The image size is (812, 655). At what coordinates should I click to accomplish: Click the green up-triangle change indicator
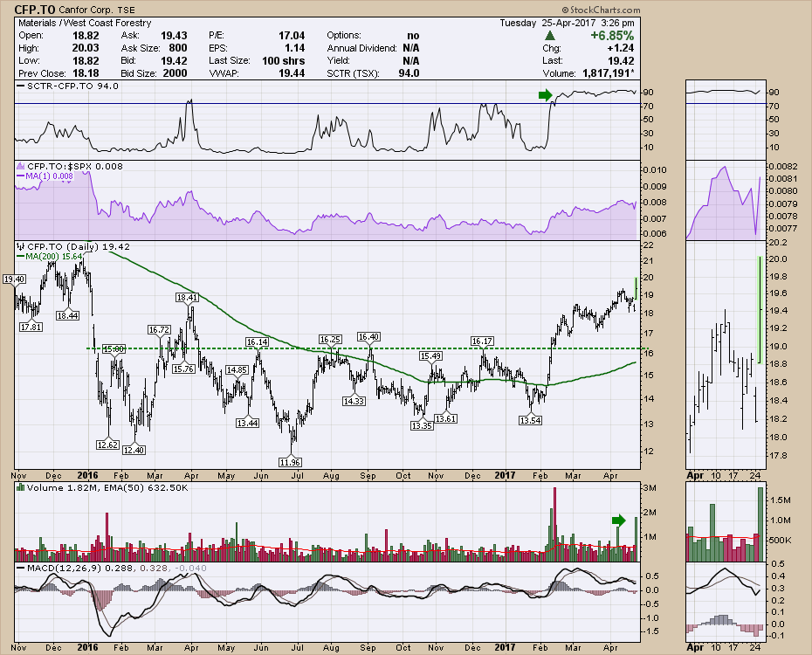[x=550, y=36]
